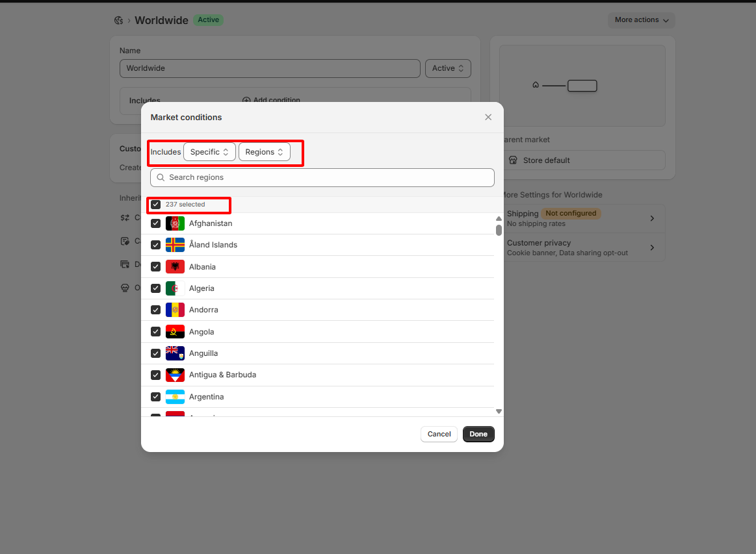Click the Afghanistan flag icon
Viewport: 756px width, 554px height.
(x=175, y=223)
